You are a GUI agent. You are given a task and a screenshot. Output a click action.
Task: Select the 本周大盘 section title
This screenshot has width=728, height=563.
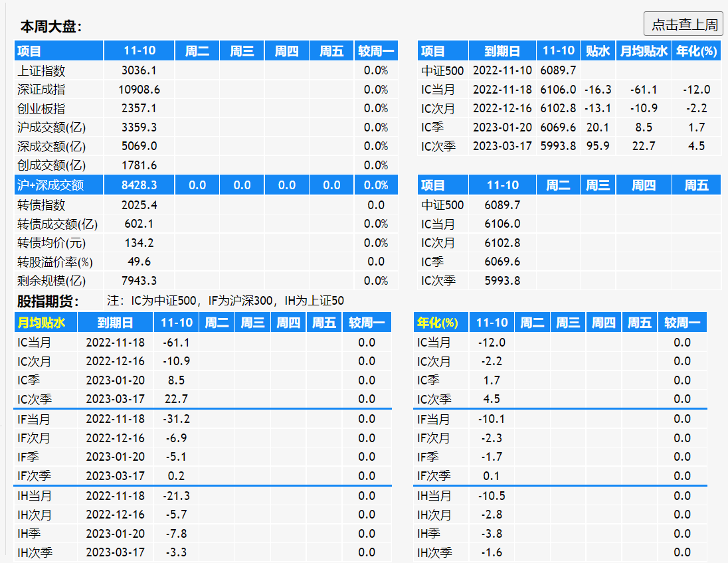51,27
